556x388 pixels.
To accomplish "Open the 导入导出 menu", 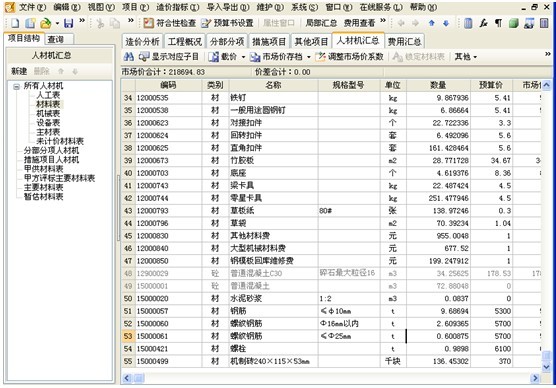I will coord(228,7).
